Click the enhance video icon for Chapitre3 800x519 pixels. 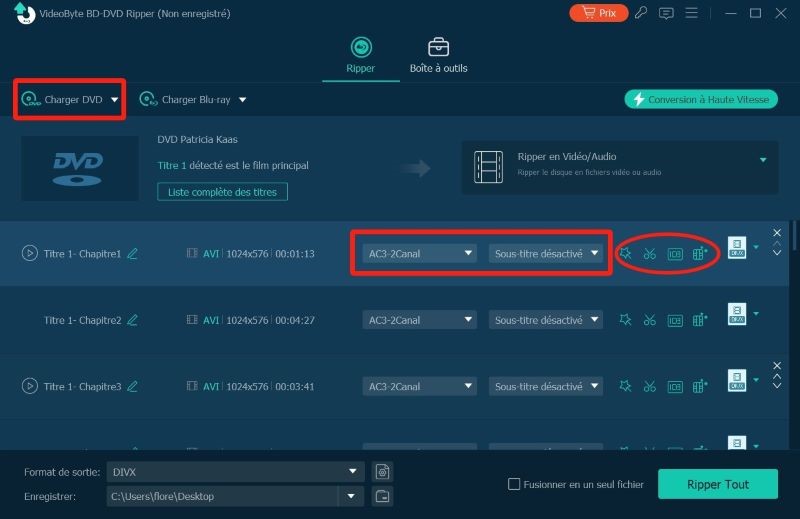tap(700, 386)
